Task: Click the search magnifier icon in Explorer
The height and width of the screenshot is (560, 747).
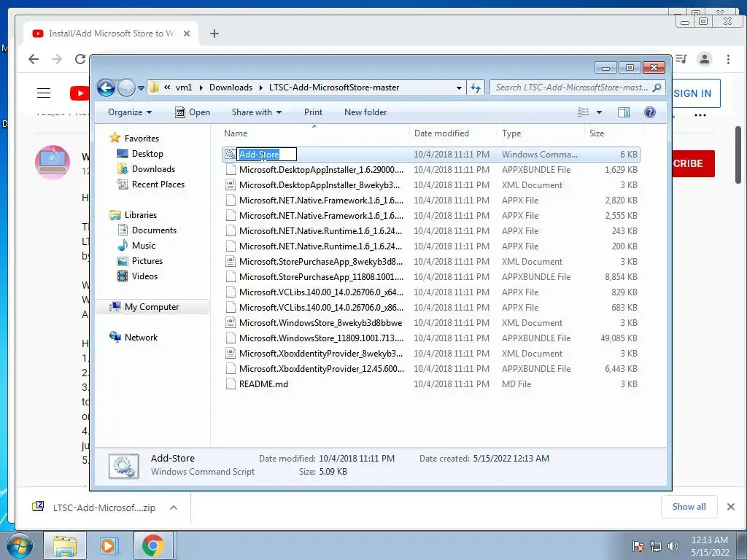Action: coord(657,87)
